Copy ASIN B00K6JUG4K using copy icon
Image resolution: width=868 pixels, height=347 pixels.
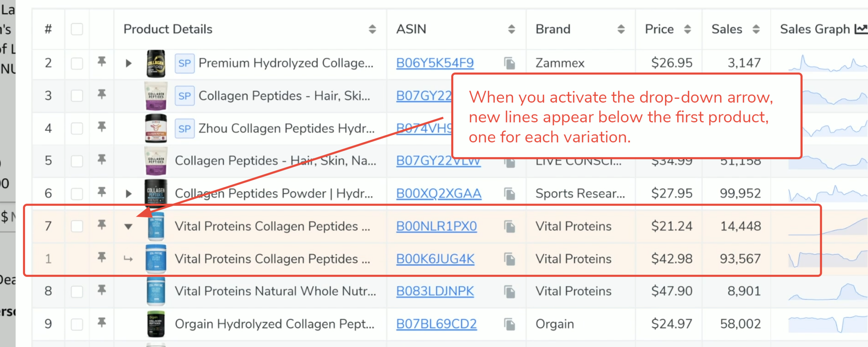509,259
